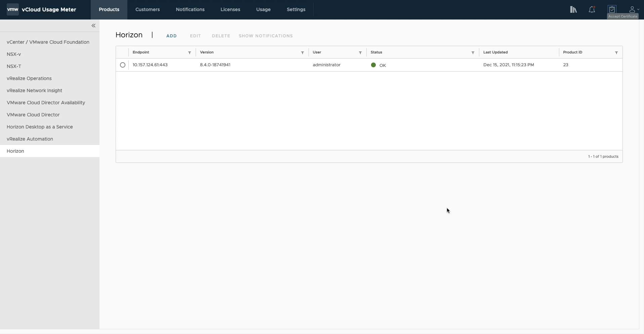Sort by the User column header
The height and width of the screenshot is (334, 644).
click(317, 52)
